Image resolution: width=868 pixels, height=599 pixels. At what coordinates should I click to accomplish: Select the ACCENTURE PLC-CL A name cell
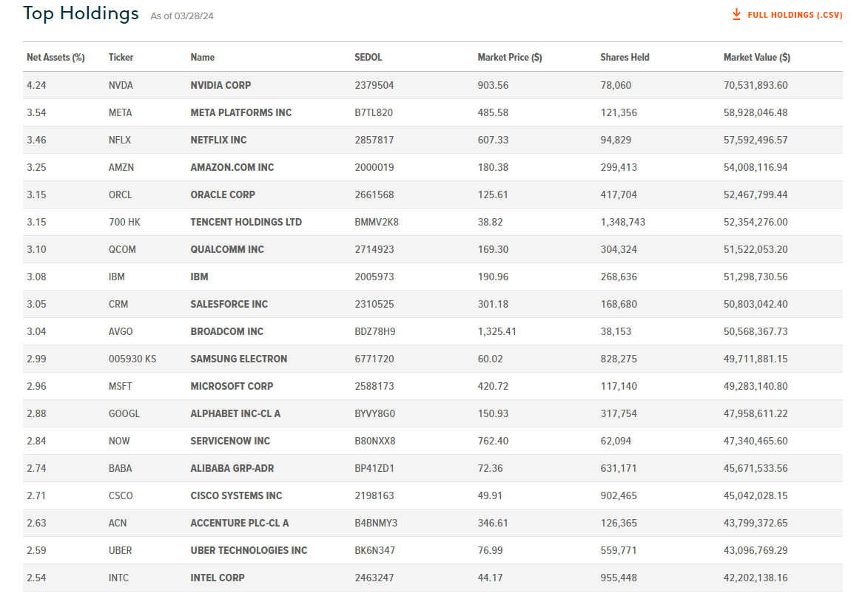[239, 524]
